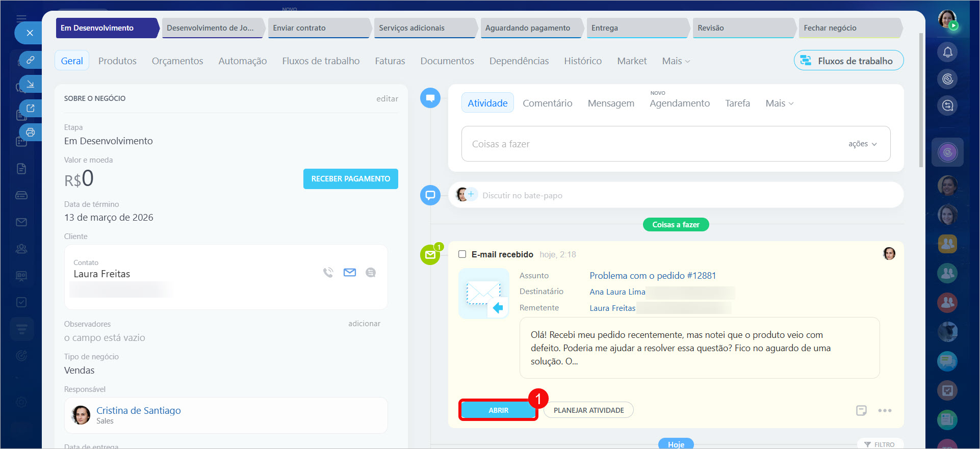980x449 pixels.
Task: Click the Coisas a fazer input field
Action: coord(653,144)
